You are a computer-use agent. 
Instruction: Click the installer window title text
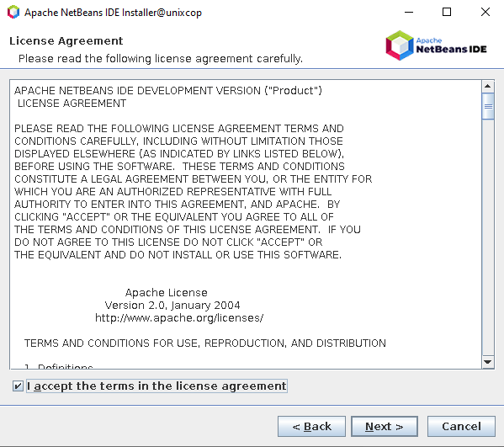tap(113, 13)
